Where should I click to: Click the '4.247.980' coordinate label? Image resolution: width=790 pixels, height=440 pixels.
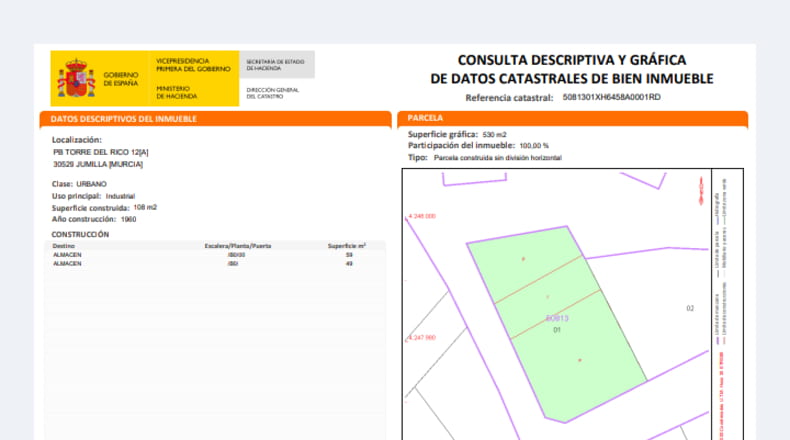[x=422, y=338]
